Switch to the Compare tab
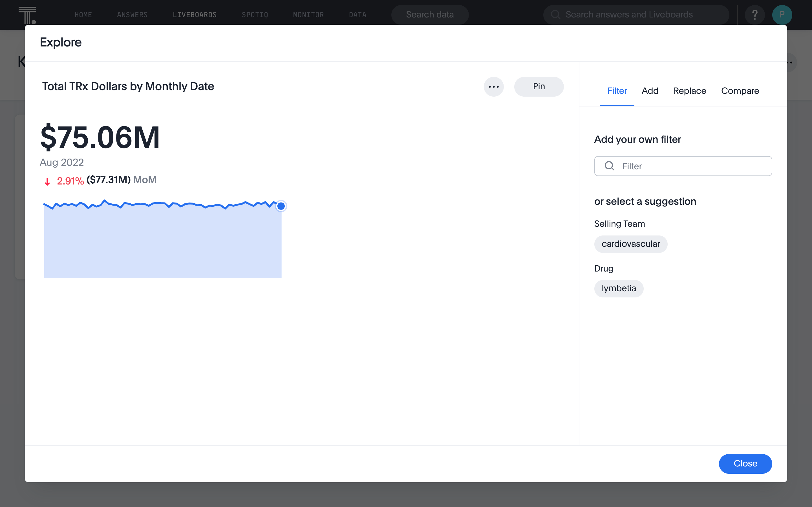The image size is (812, 507). (740, 90)
